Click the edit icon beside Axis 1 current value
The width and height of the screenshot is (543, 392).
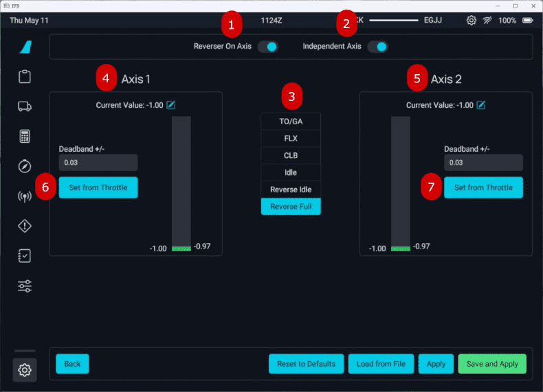[171, 105]
